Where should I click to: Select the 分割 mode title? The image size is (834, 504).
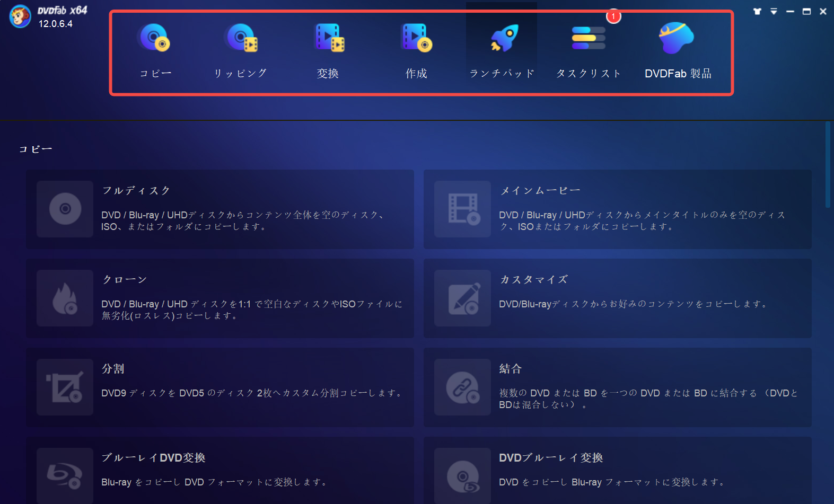tap(113, 368)
